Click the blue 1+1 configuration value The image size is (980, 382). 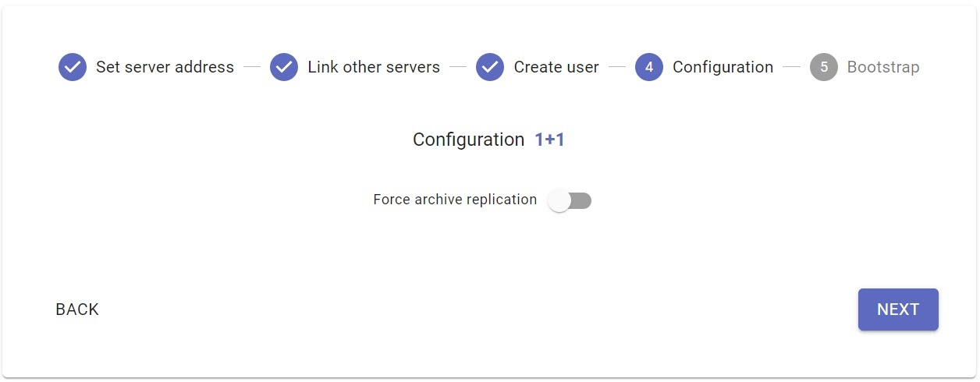point(549,140)
